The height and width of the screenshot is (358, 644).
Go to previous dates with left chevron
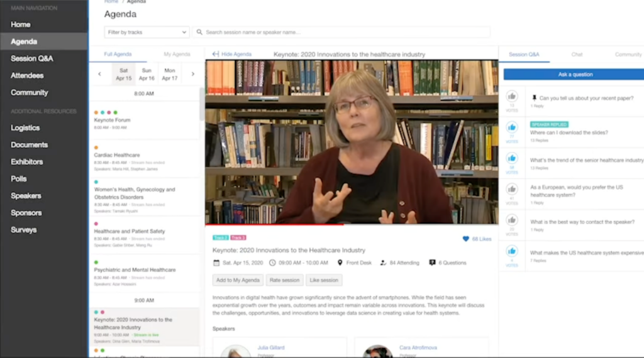(x=100, y=74)
